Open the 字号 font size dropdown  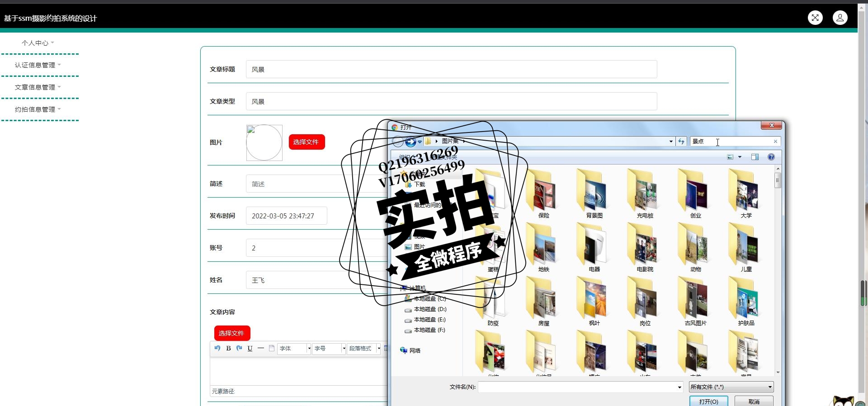[x=329, y=348]
